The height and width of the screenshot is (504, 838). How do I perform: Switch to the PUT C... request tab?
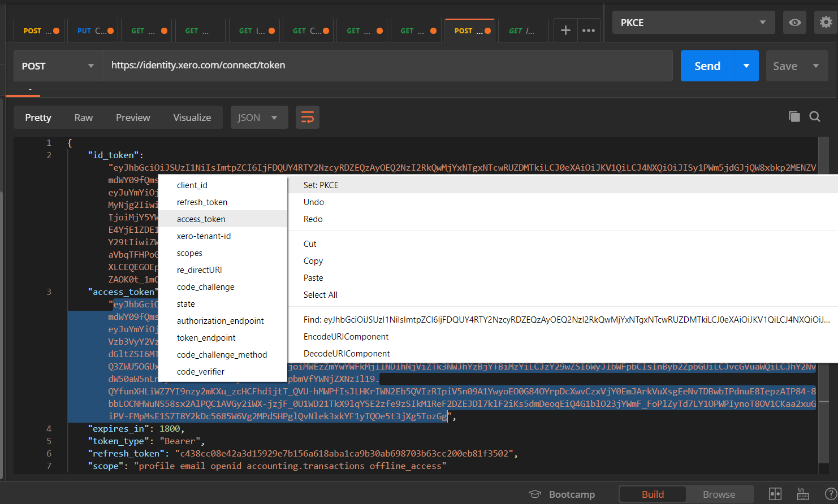click(x=95, y=31)
